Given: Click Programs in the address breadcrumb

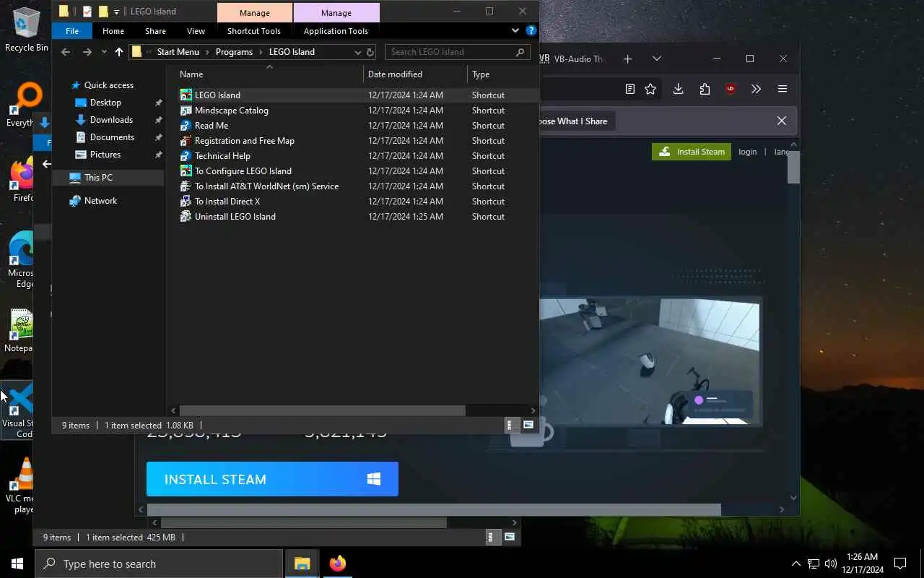Looking at the screenshot, I should (234, 52).
